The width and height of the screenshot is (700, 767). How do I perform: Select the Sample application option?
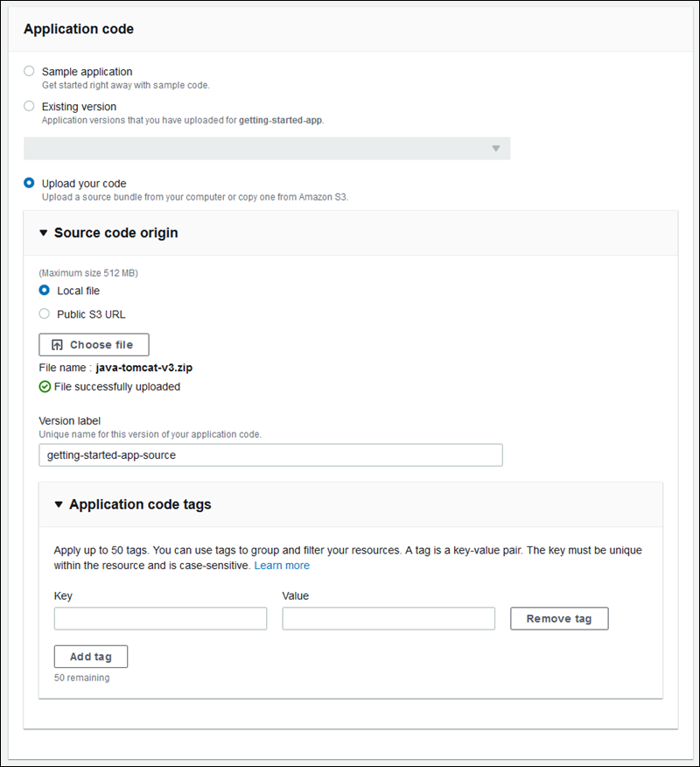pyautogui.click(x=27, y=71)
